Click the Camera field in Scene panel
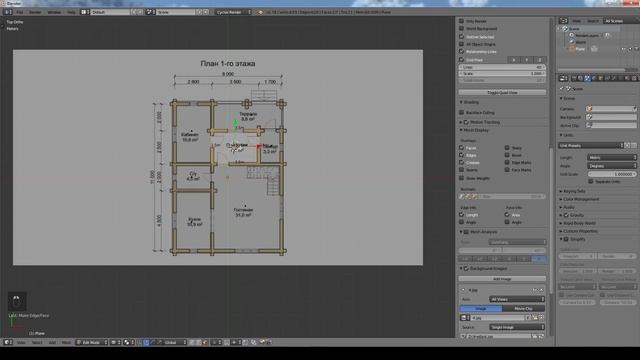Screen dimensions: 640x360 tap(611, 109)
